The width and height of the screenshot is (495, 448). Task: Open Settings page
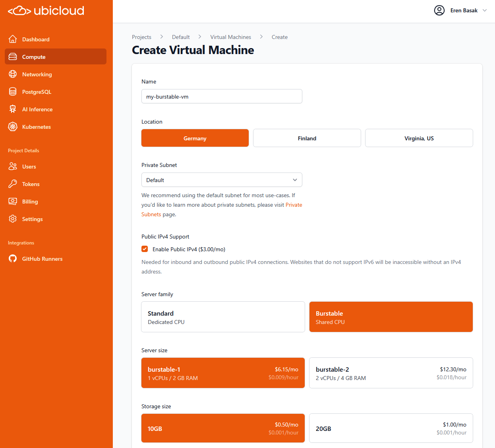coord(56,219)
